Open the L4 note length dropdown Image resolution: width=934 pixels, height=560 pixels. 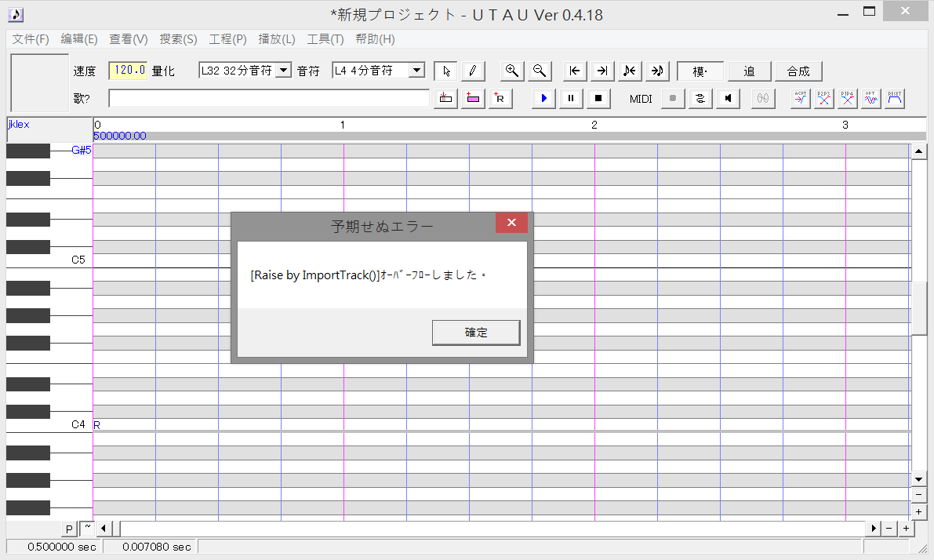(417, 71)
